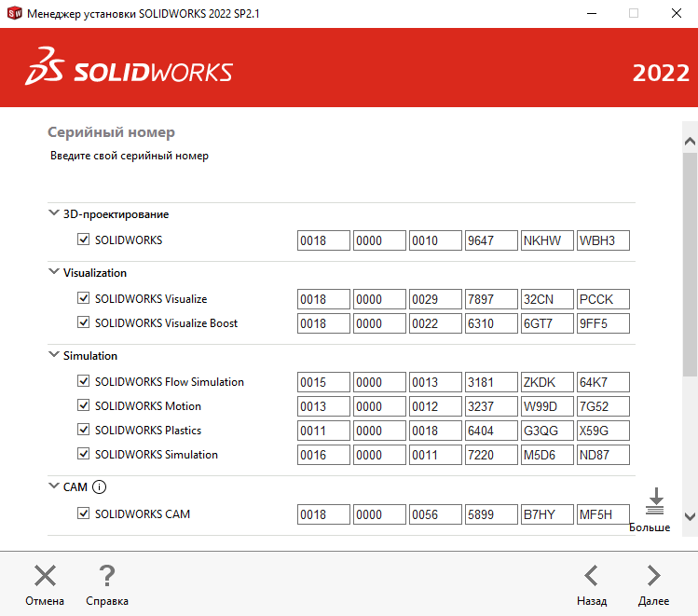Select CAM serial field MF5H
698x616 pixels.
point(603,514)
